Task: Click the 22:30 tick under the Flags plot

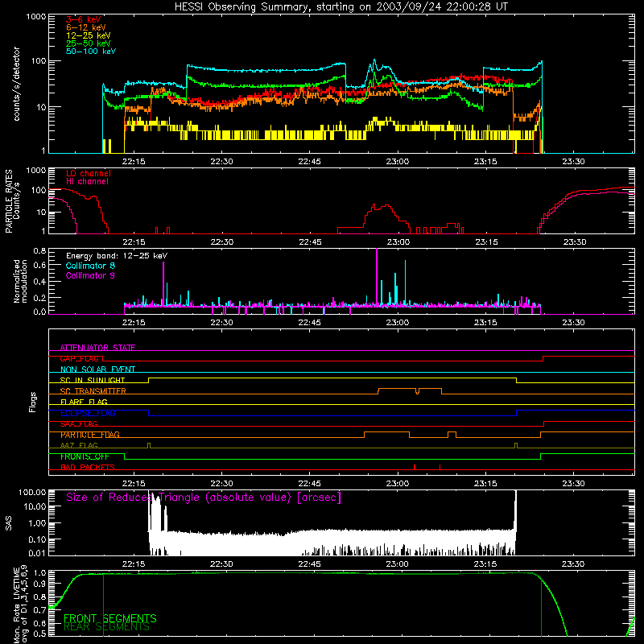Action: pyautogui.click(x=221, y=484)
